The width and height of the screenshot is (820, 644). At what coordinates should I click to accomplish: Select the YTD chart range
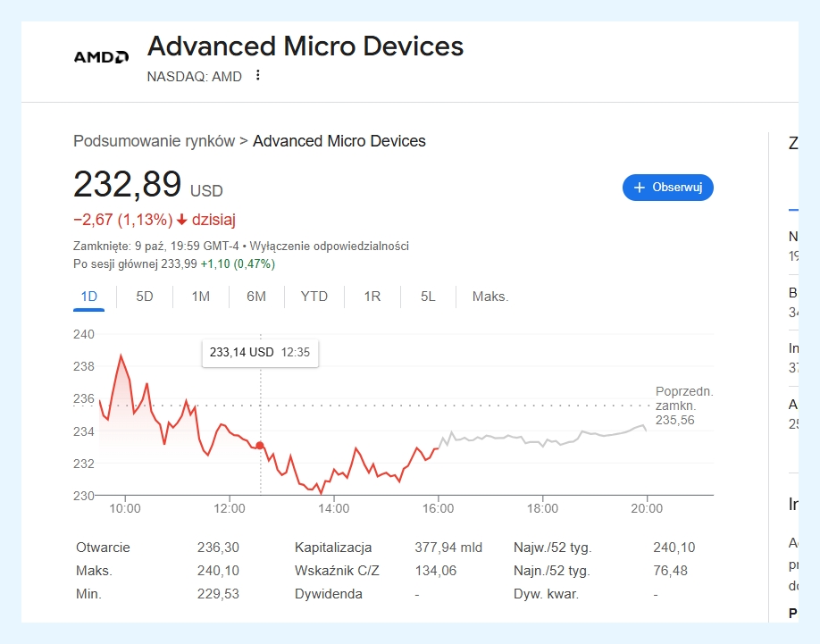coord(314,297)
